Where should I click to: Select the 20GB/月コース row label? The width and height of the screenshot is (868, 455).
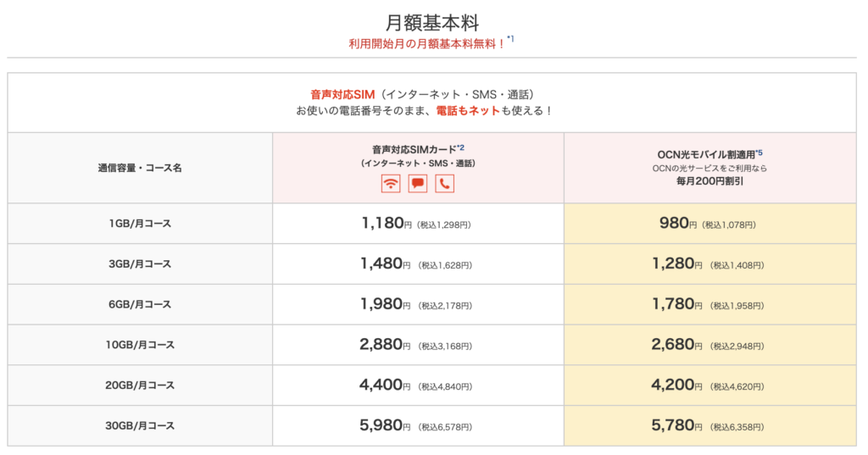(x=140, y=386)
